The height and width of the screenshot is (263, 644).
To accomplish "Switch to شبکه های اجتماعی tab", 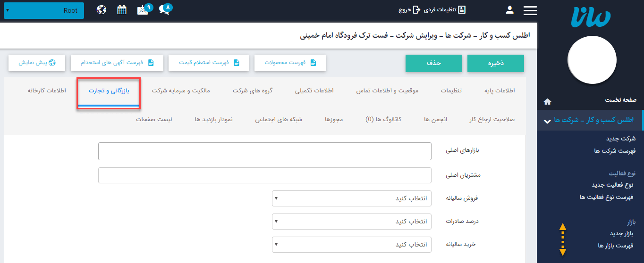I will (x=279, y=119).
